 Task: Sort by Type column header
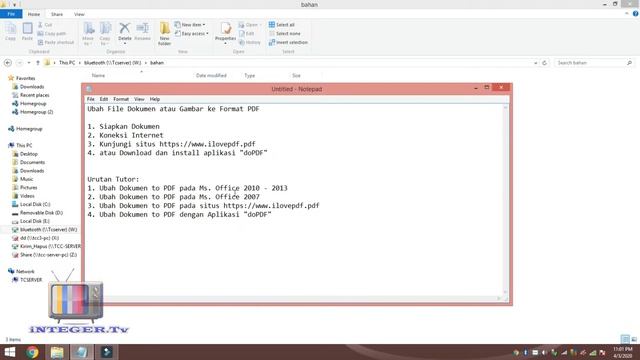pos(249,76)
